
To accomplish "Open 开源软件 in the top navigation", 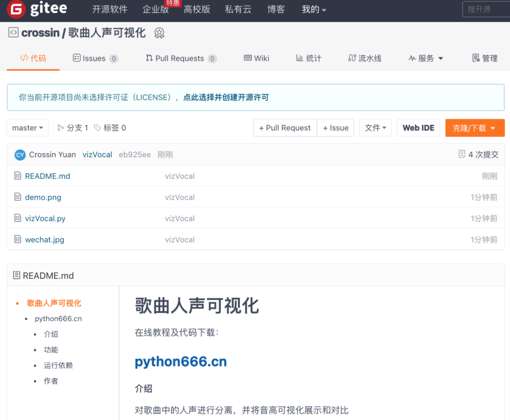I will [110, 9].
